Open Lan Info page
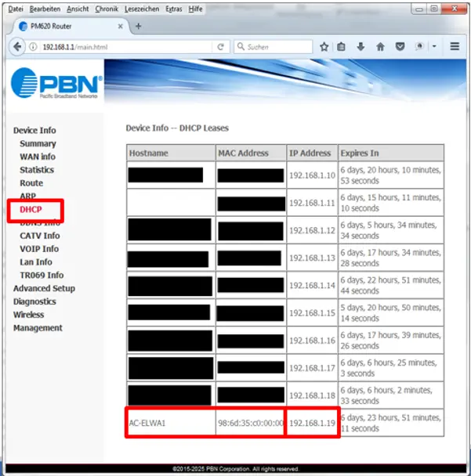This screenshot has height=476, width=471. [x=36, y=262]
